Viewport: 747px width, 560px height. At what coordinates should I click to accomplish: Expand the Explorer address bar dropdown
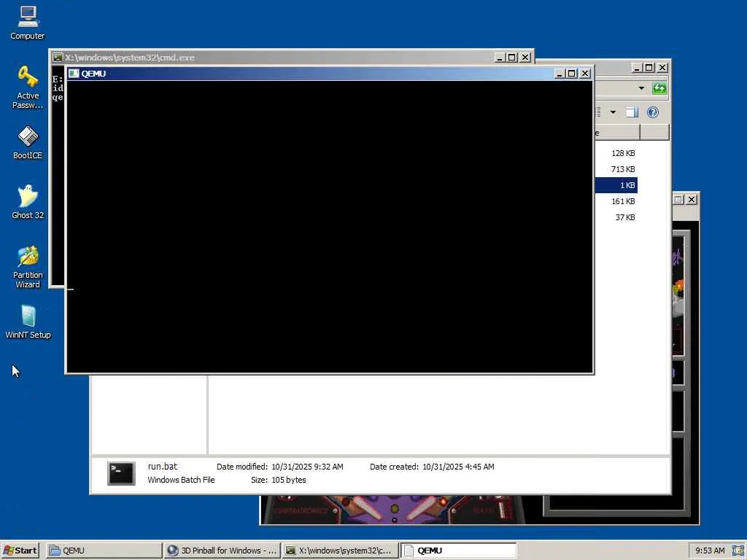point(641,88)
